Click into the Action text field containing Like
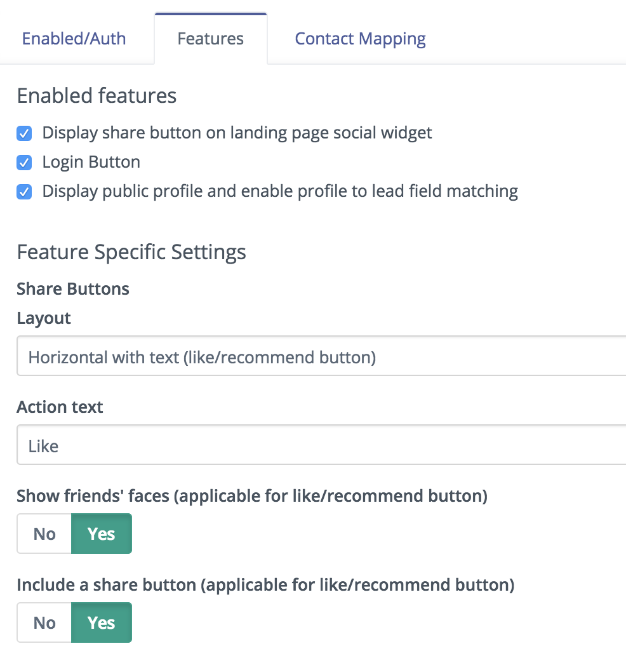 (x=321, y=445)
